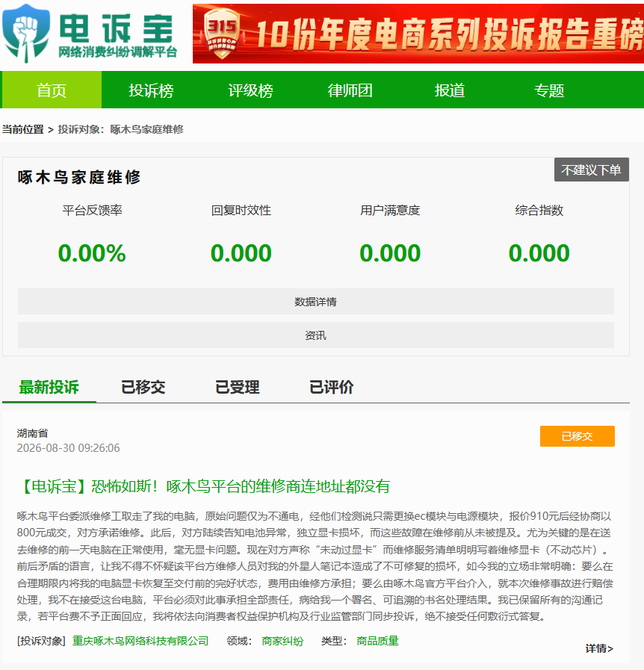Click the 综合指数 label

pyautogui.click(x=539, y=210)
